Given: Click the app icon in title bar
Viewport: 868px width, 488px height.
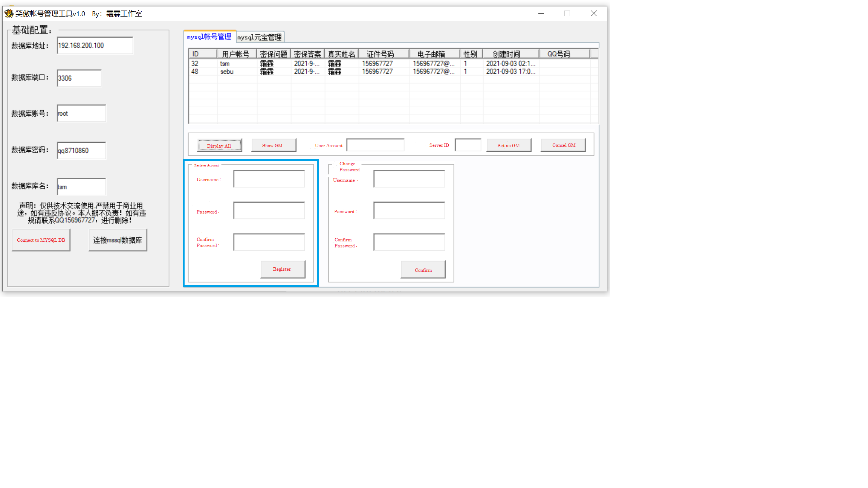Looking at the screenshot, I should pyautogui.click(x=9, y=14).
